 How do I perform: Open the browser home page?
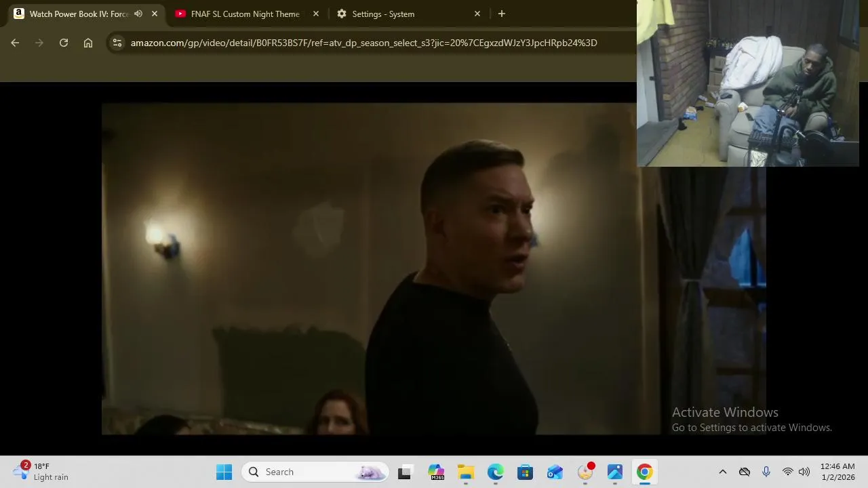[x=88, y=43]
